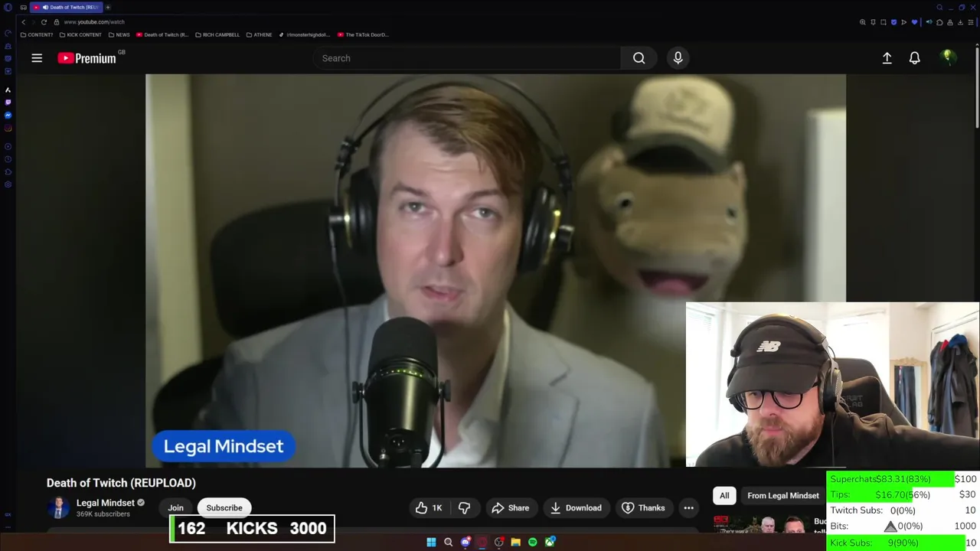Open a new browser tab
980x551 pixels.
tap(108, 8)
